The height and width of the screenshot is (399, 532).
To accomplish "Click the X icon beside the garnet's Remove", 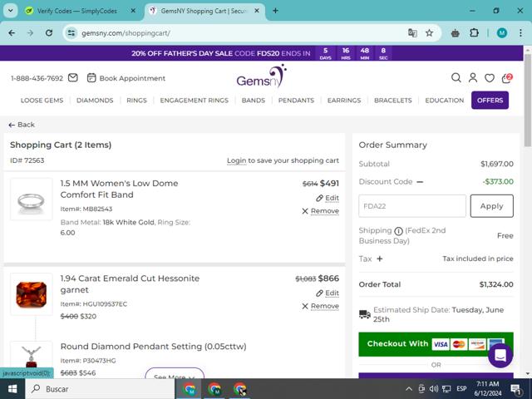I will (x=305, y=307).
